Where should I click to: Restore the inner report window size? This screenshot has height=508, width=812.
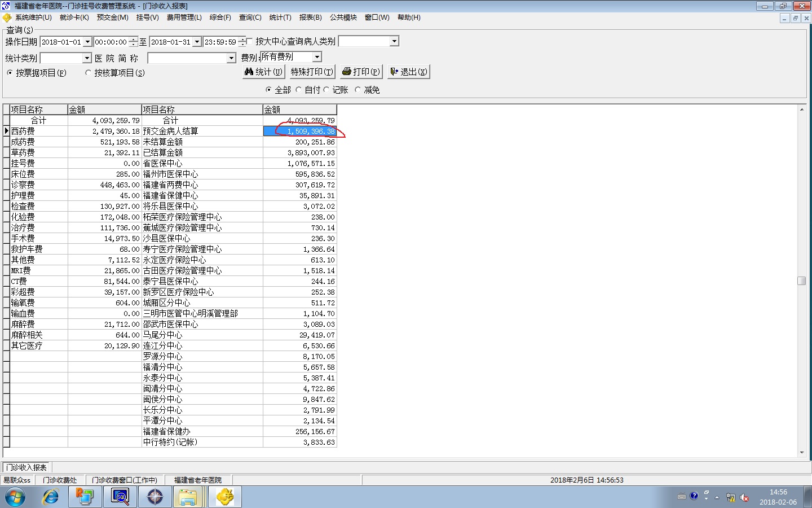tap(795, 18)
